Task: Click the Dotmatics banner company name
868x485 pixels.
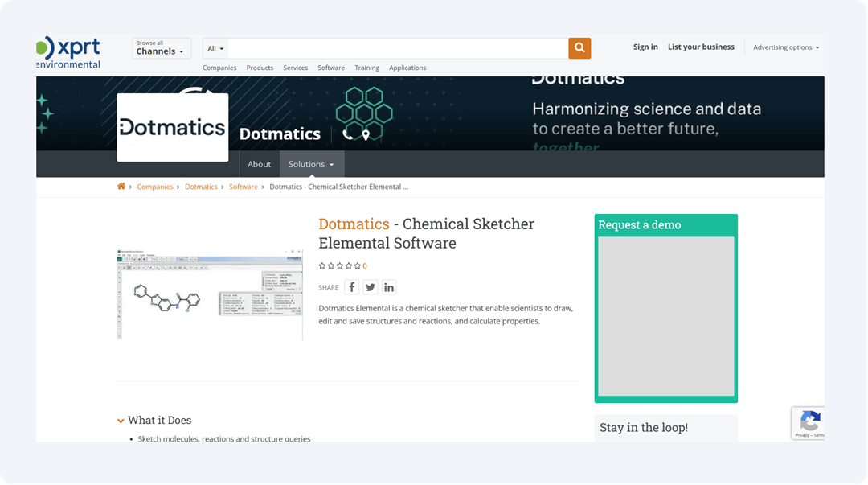Action: pos(280,134)
